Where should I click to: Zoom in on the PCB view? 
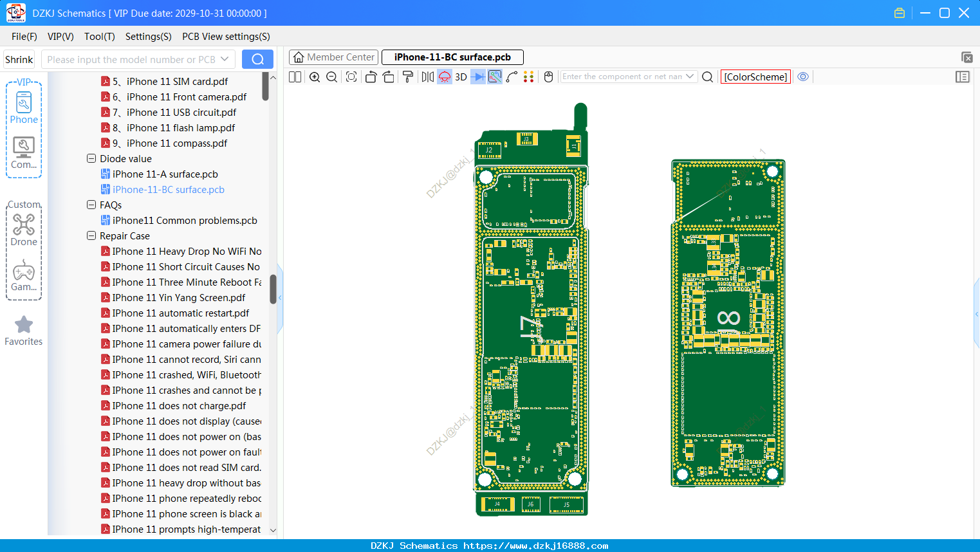pos(315,77)
